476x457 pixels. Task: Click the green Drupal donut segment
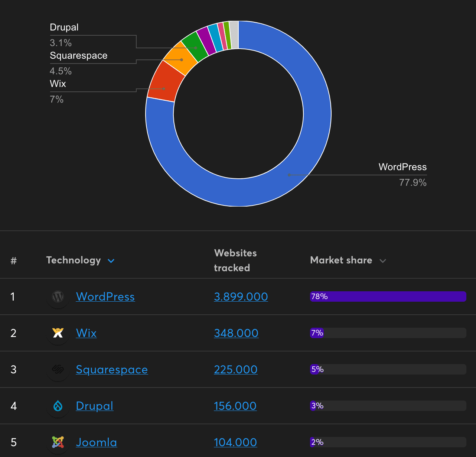click(x=195, y=46)
